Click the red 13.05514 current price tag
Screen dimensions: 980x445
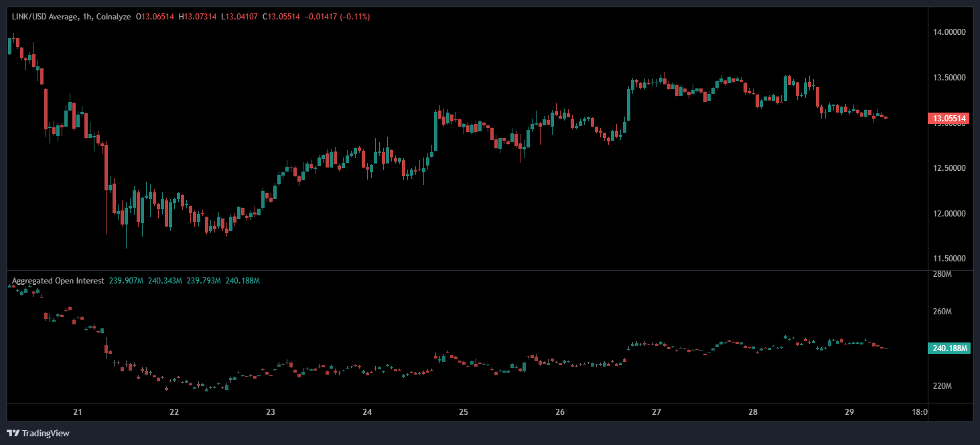pos(948,119)
